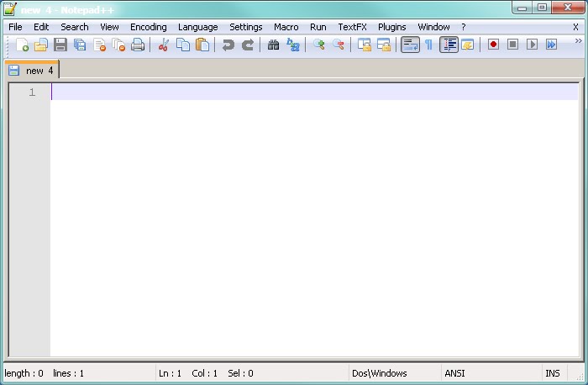Redo action with toolbar arrow

[248, 45]
